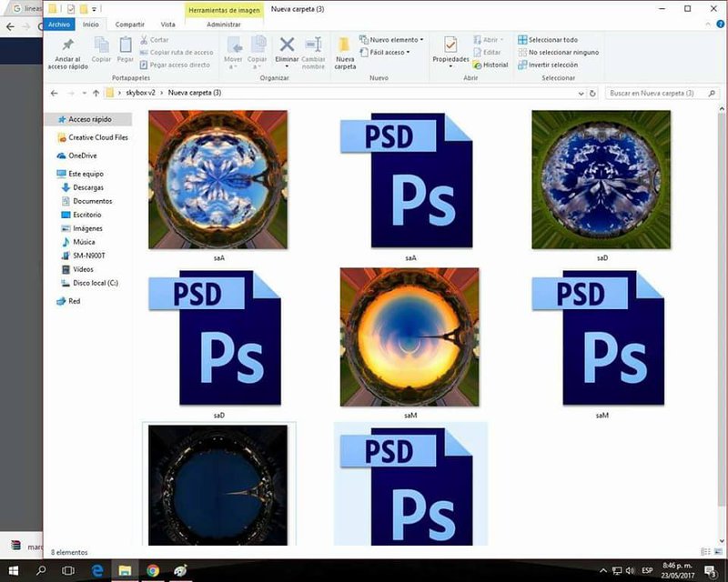
Task: Switch to Inicio ribbon tab
Action: tap(90, 25)
